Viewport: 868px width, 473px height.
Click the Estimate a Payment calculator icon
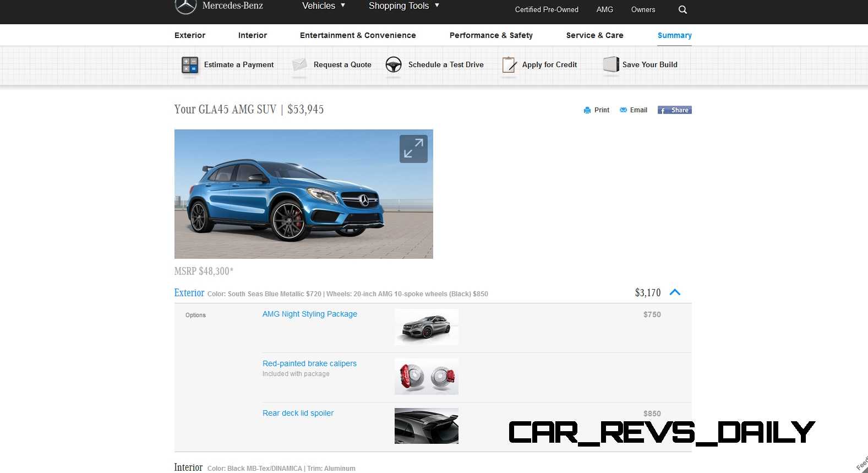[189, 65]
